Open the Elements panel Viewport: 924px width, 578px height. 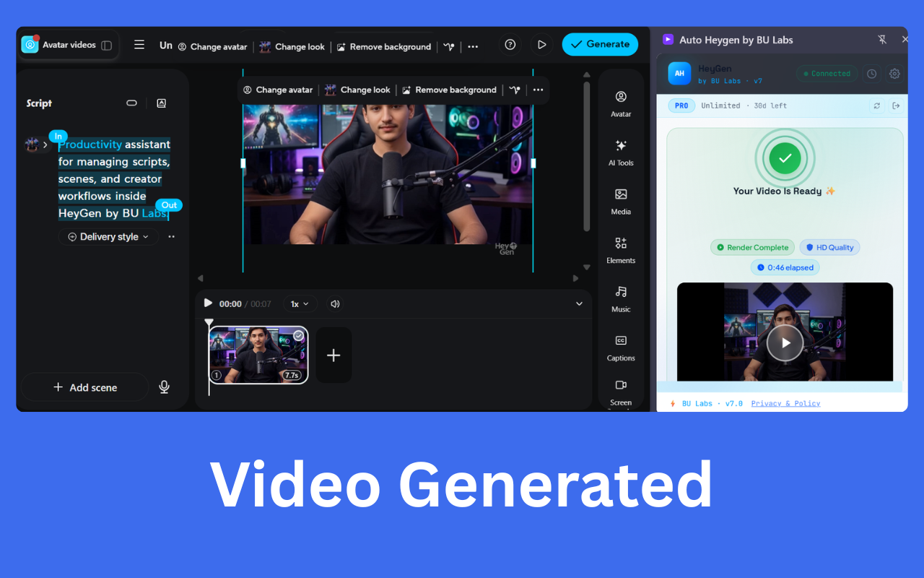click(621, 250)
